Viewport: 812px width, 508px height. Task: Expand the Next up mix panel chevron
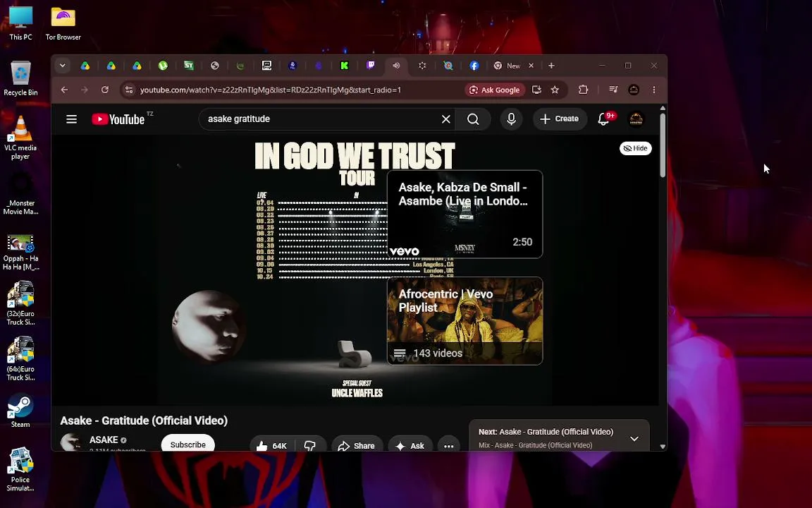point(634,439)
